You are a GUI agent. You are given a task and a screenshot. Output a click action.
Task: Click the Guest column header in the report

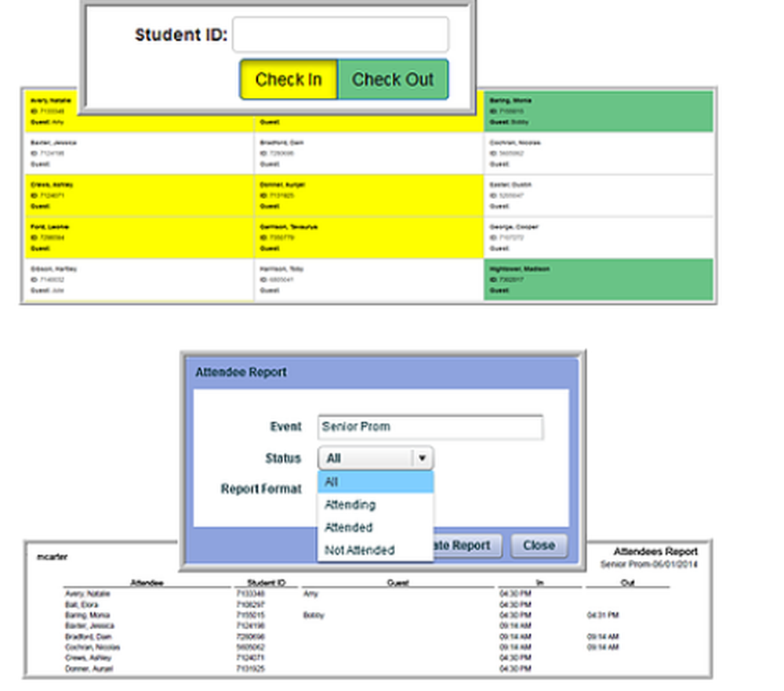coord(398,583)
